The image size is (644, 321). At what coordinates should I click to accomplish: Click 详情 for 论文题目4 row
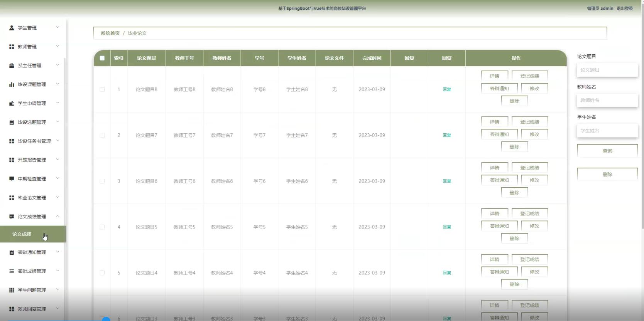(495, 259)
